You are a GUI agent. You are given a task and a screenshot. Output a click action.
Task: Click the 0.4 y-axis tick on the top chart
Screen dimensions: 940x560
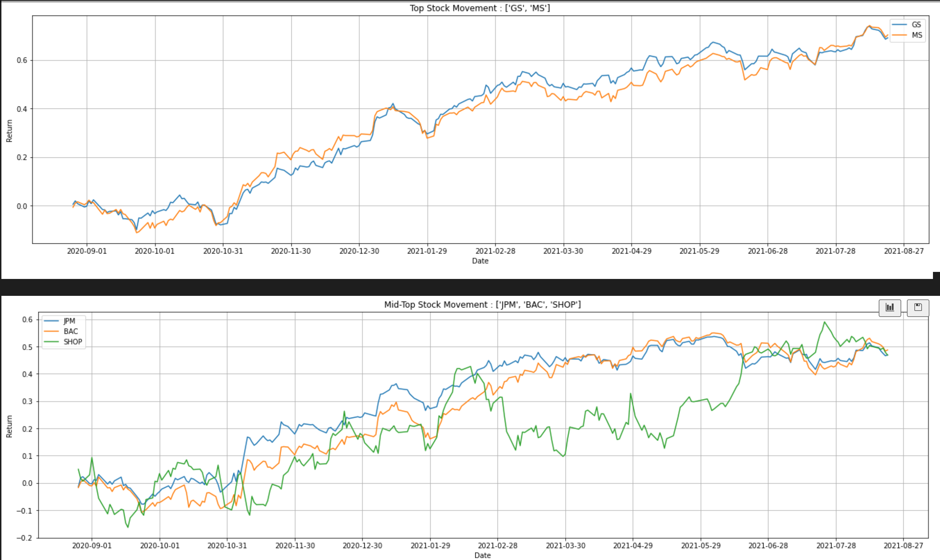point(22,109)
